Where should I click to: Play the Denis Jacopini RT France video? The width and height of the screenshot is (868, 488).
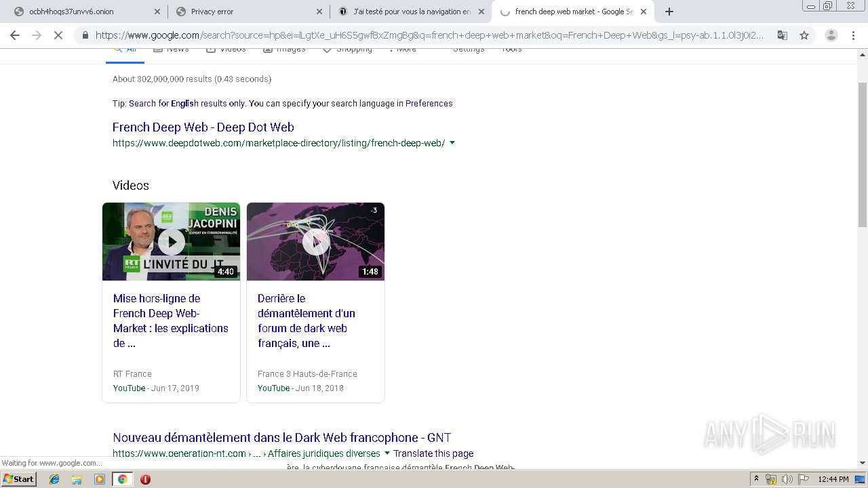pos(171,241)
